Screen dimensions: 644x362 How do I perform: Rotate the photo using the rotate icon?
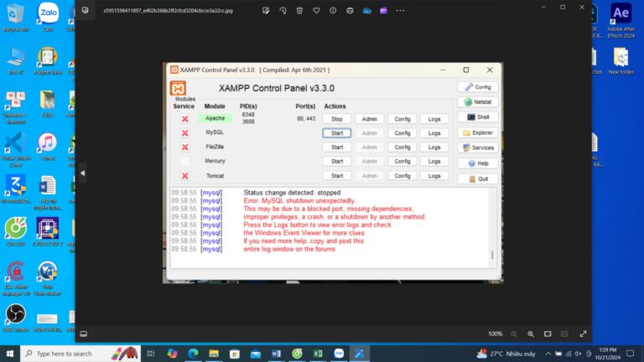coord(283,11)
